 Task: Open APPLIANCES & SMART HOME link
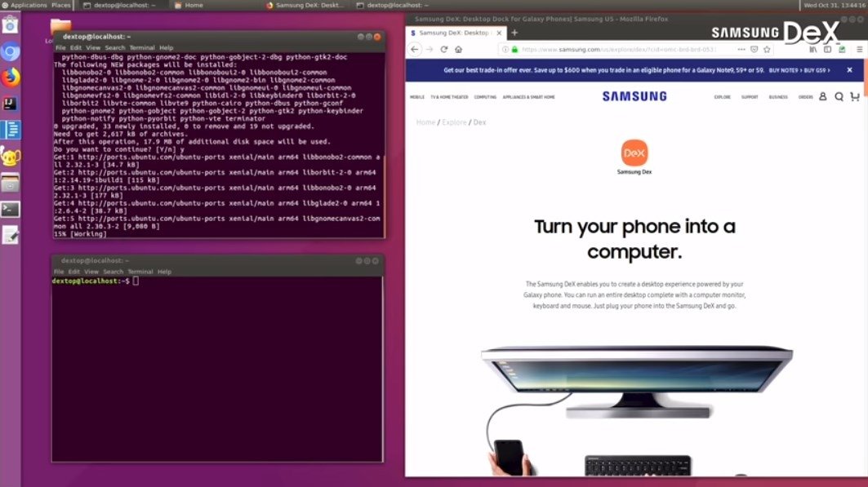click(x=528, y=97)
